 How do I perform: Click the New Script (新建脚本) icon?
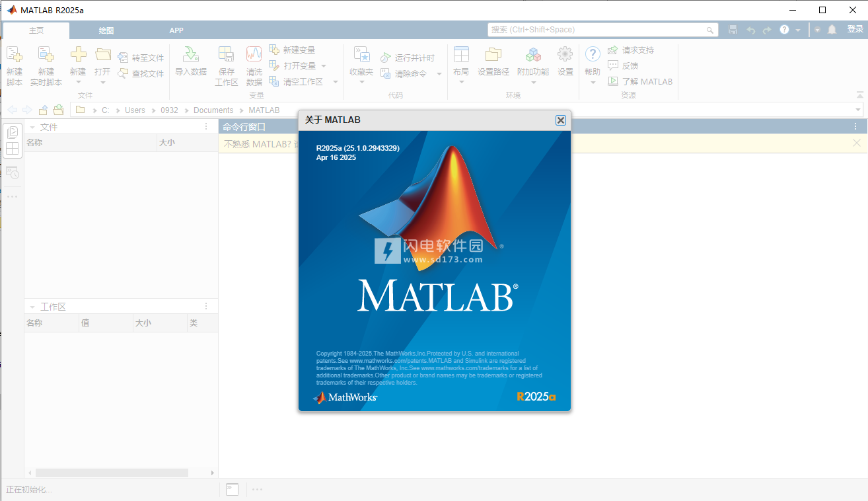[x=15, y=55]
